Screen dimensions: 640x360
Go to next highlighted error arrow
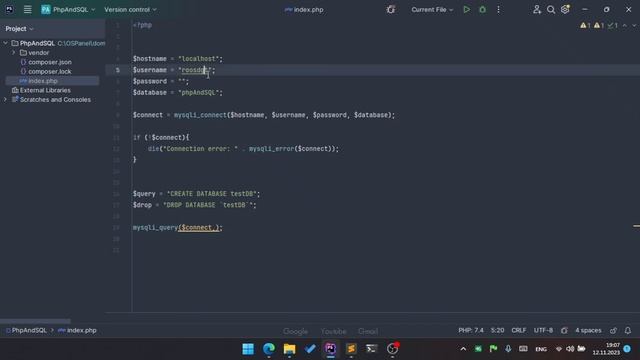pyautogui.click(x=634, y=25)
